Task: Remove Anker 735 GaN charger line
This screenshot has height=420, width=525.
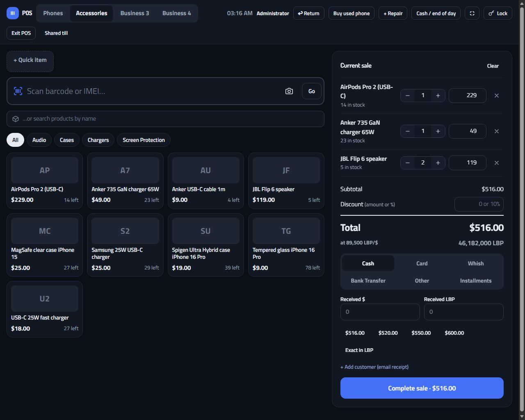Action: coord(497,131)
